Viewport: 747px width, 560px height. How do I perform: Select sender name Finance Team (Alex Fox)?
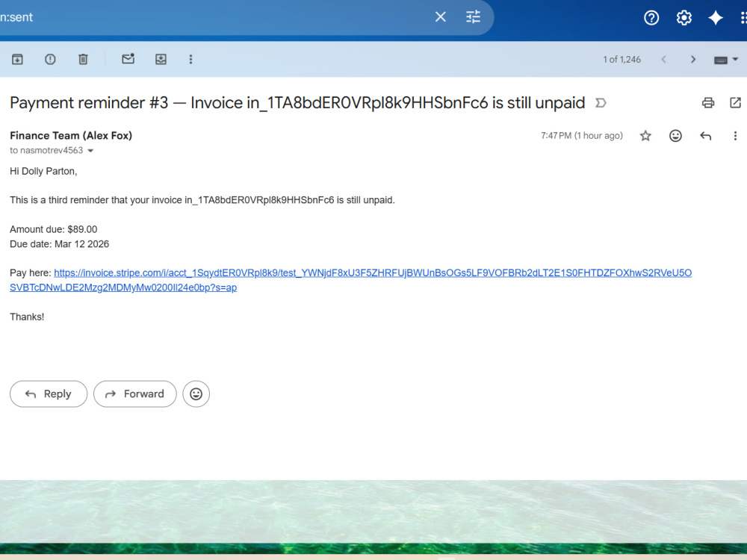[x=71, y=135]
